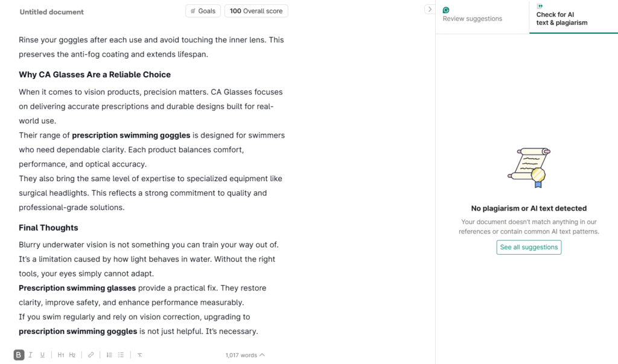This screenshot has width=618, height=364.
Task: Insert a link with the link icon
Action: 91,355
